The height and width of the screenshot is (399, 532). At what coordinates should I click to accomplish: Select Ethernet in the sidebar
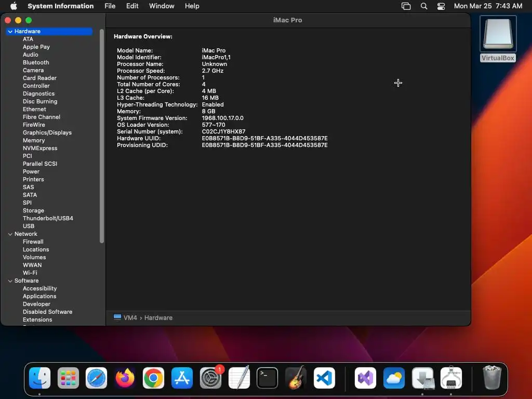(34, 109)
